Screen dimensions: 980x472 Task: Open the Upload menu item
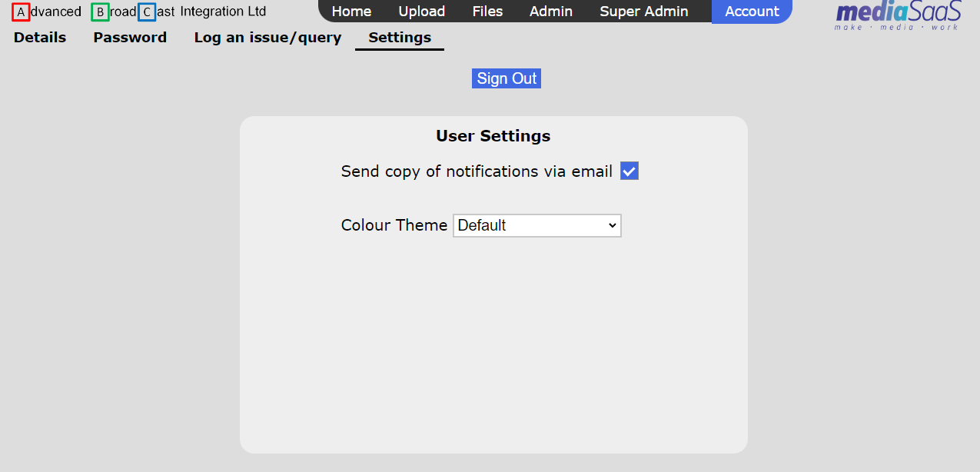tap(421, 12)
